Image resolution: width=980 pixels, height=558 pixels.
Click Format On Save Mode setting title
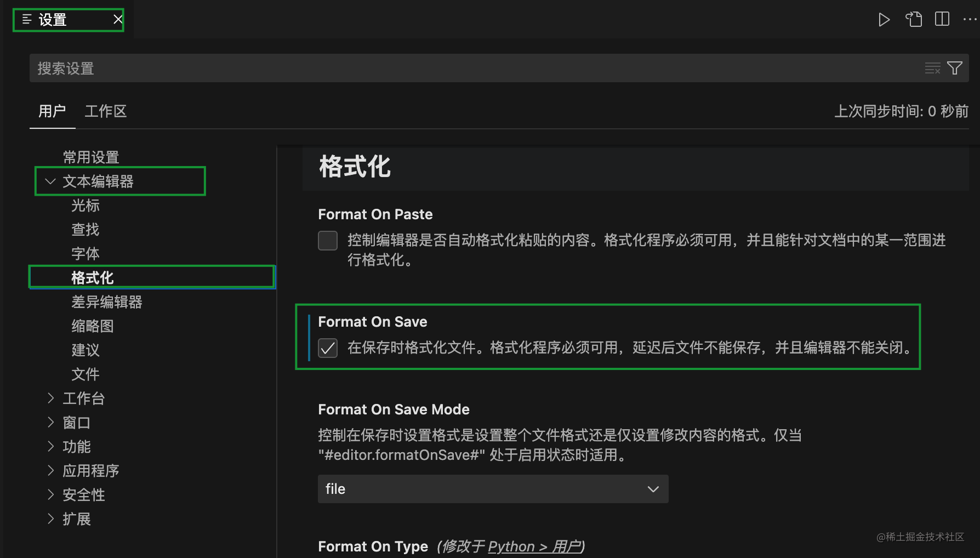[x=394, y=409]
